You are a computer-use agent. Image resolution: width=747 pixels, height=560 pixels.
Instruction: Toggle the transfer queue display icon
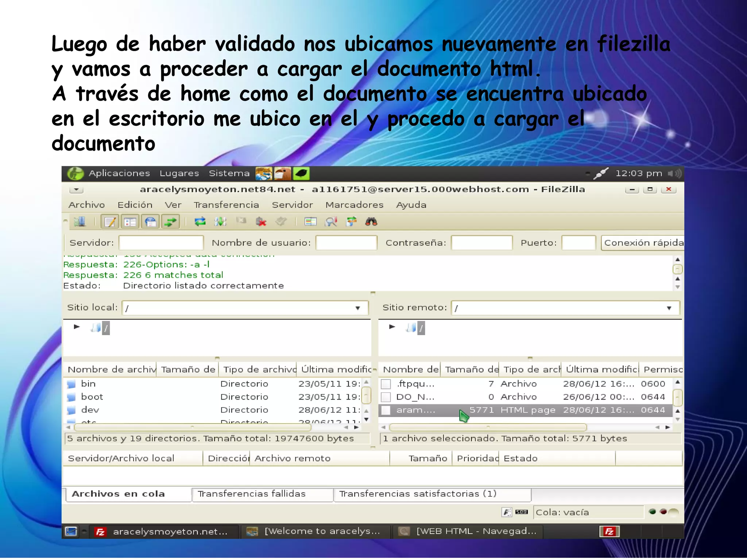pos(170,222)
